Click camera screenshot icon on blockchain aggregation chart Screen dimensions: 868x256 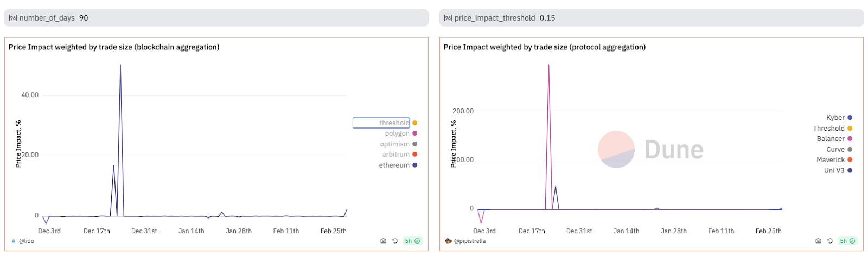point(383,241)
